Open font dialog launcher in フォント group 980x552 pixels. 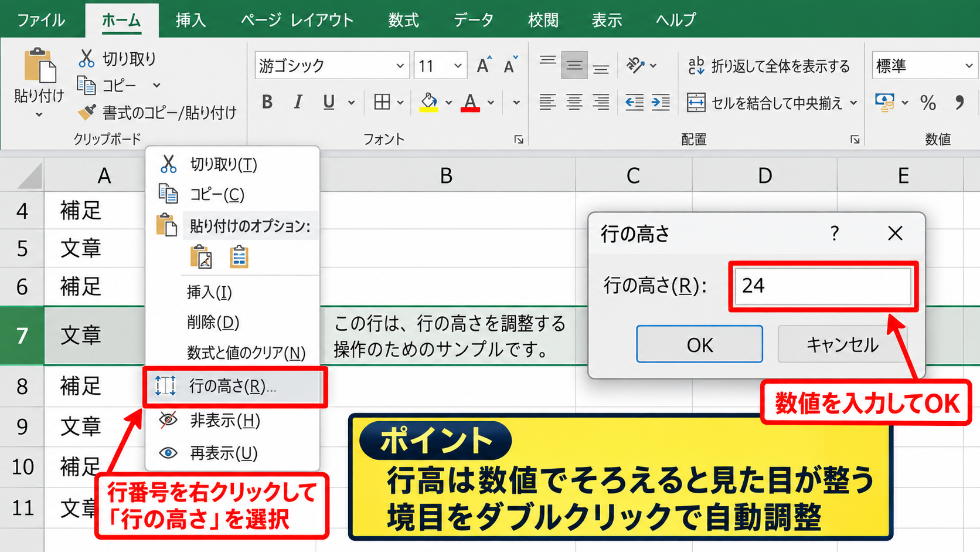pos(519,140)
